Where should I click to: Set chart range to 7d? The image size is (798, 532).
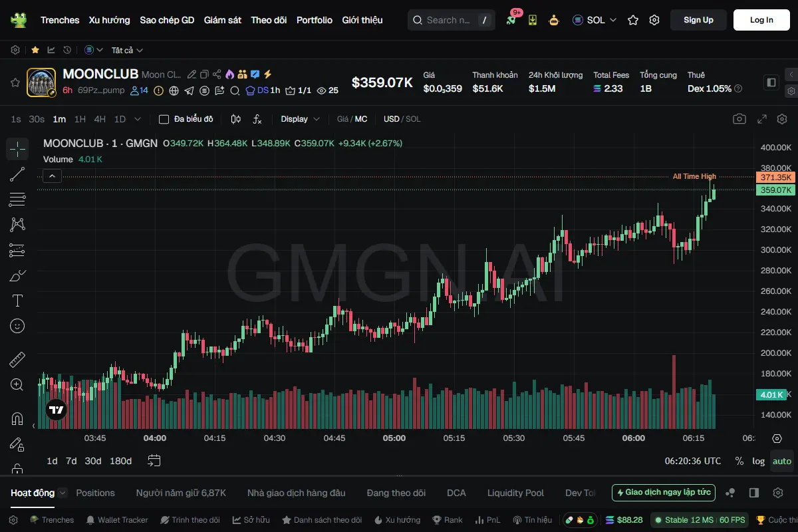[71, 461]
